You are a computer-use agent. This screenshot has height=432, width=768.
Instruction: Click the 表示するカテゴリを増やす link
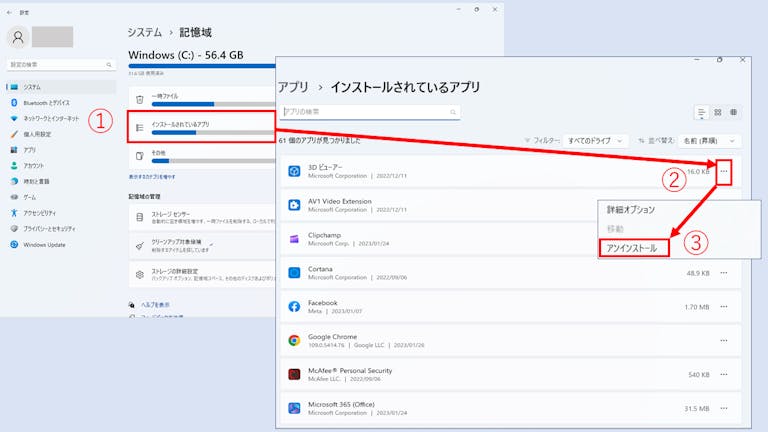tap(152, 177)
